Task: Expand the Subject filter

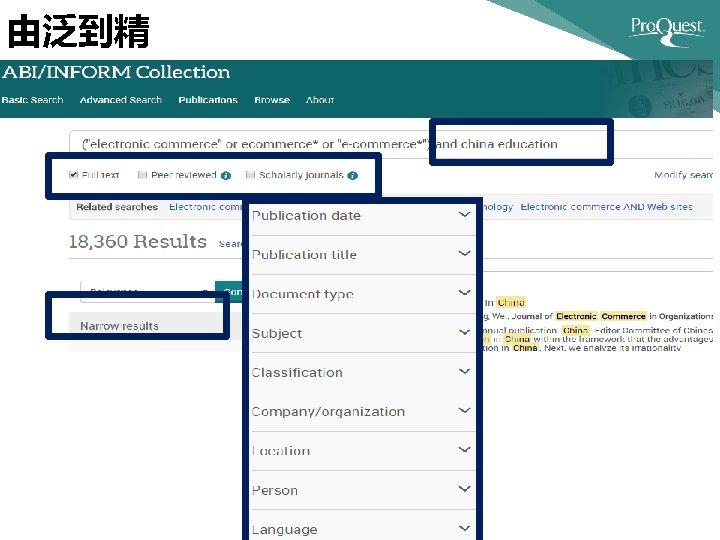Action: pyautogui.click(x=362, y=333)
